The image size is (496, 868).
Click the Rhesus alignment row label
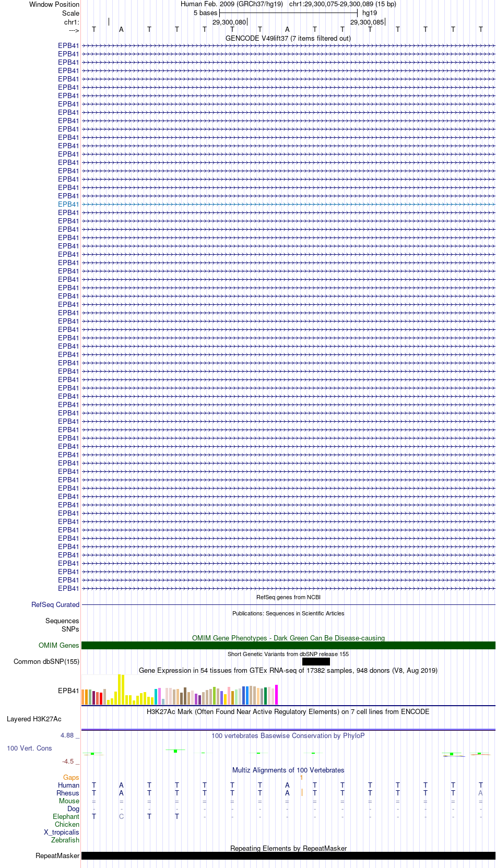click(x=68, y=793)
